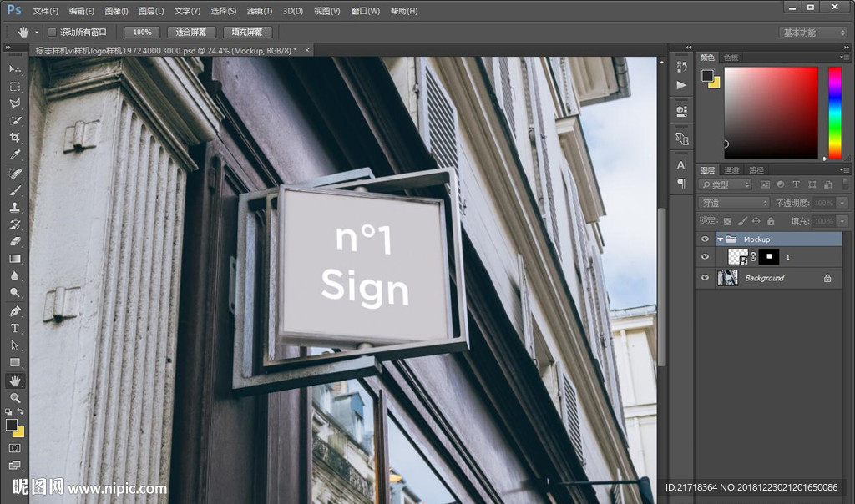Select the Dodge tool

(15, 292)
